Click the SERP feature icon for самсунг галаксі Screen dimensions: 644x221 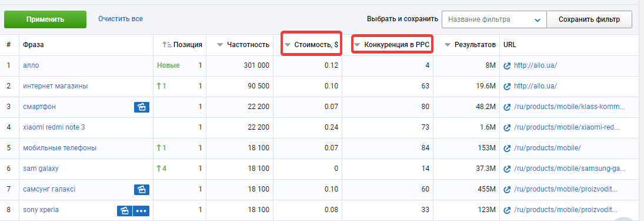point(142,189)
